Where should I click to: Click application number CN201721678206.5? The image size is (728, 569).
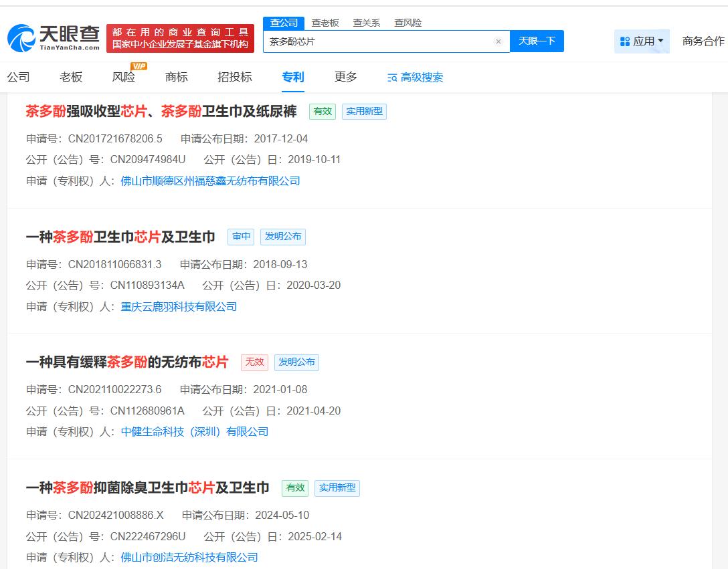tap(115, 139)
